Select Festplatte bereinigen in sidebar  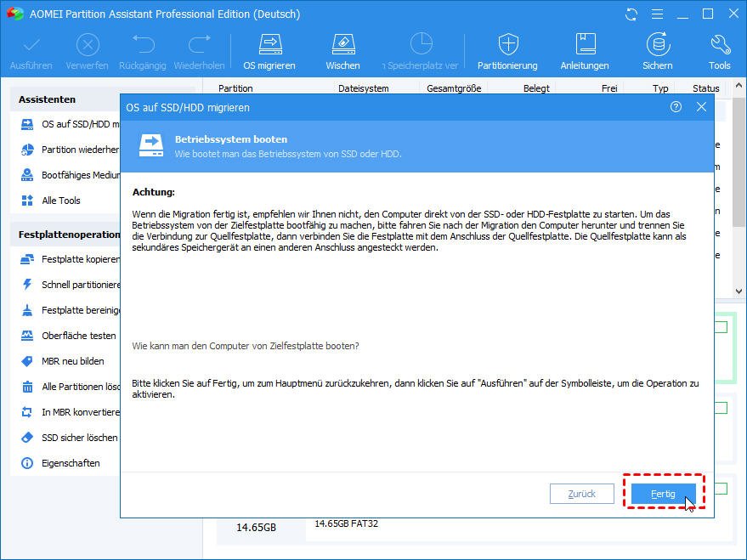coord(71,310)
